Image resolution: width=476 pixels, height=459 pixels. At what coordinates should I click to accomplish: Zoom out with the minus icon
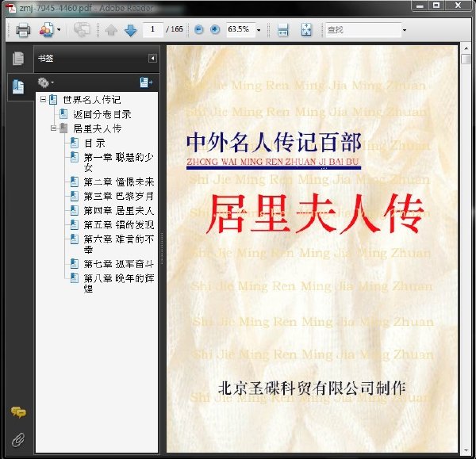[199, 29]
